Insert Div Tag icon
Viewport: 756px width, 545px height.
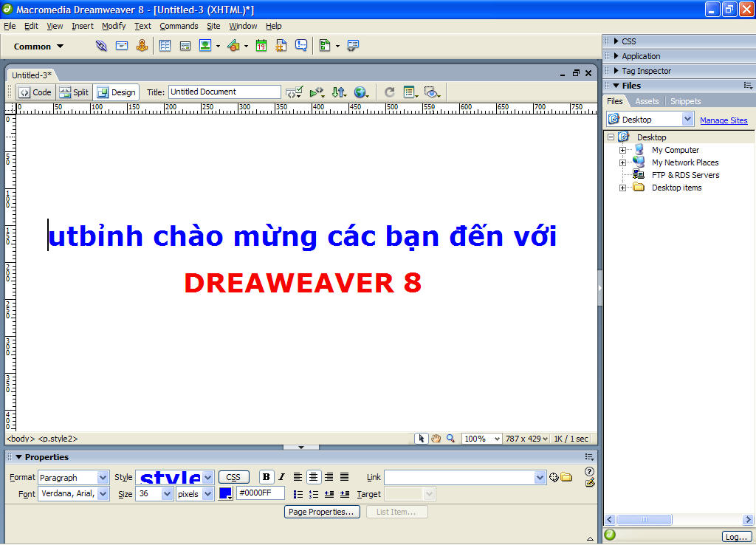tap(185, 47)
